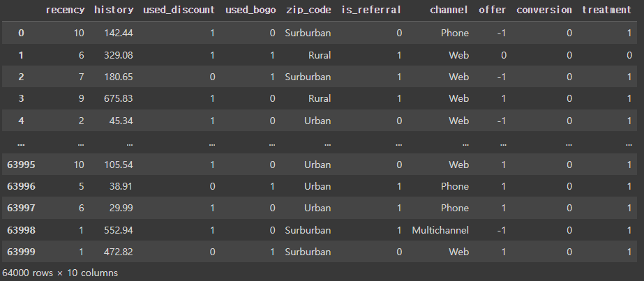Click the Multichannel cell in row 63998

tap(440, 230)
